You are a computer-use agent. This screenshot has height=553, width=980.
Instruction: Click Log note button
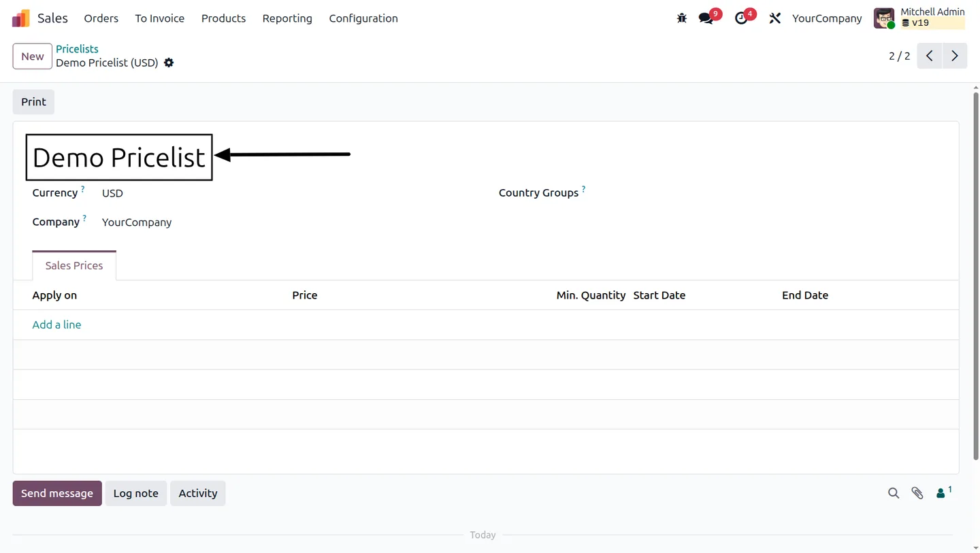click(x=135, y=493)
